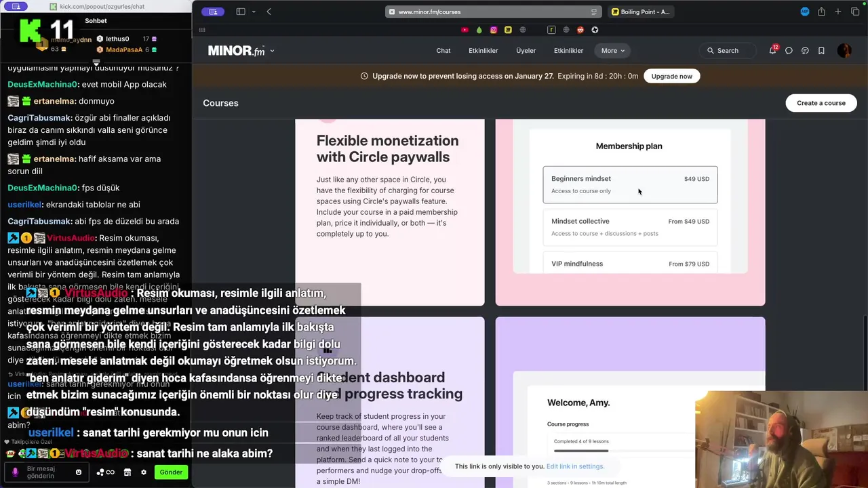The image size is (868, 488).
Task: Select the Mindset collective plan option
Action: click(630, 227)
